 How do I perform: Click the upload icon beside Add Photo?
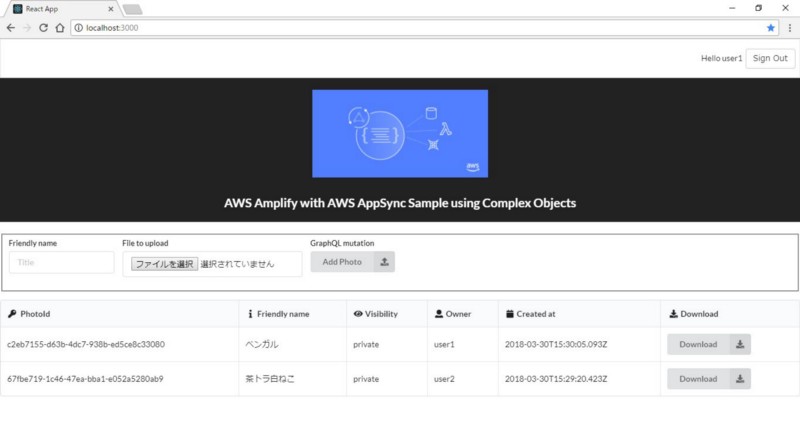[x=385, y=262]
